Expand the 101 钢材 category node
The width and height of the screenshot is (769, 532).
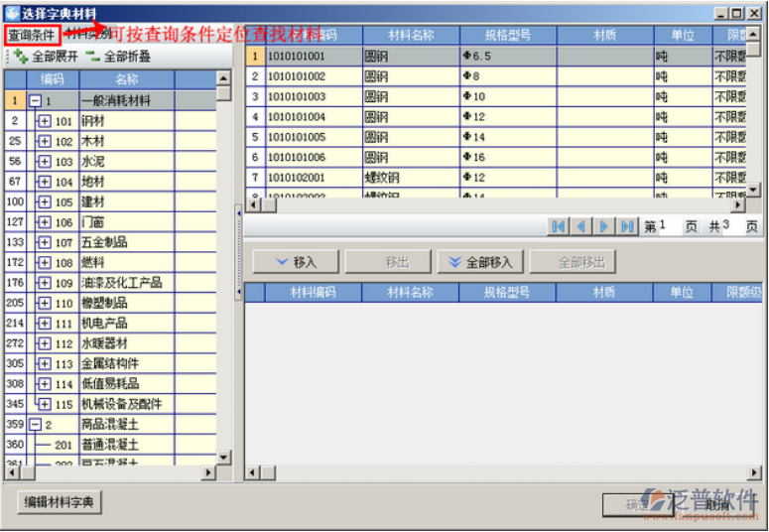[44, 121]
